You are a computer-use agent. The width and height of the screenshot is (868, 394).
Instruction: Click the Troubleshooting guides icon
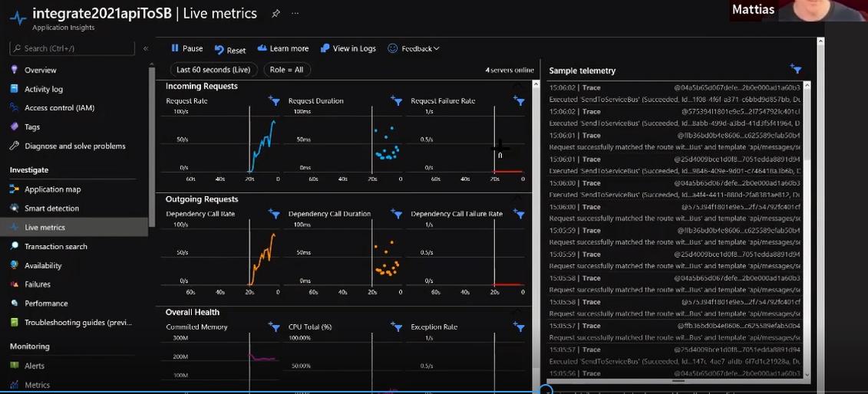tap(15, 322)
